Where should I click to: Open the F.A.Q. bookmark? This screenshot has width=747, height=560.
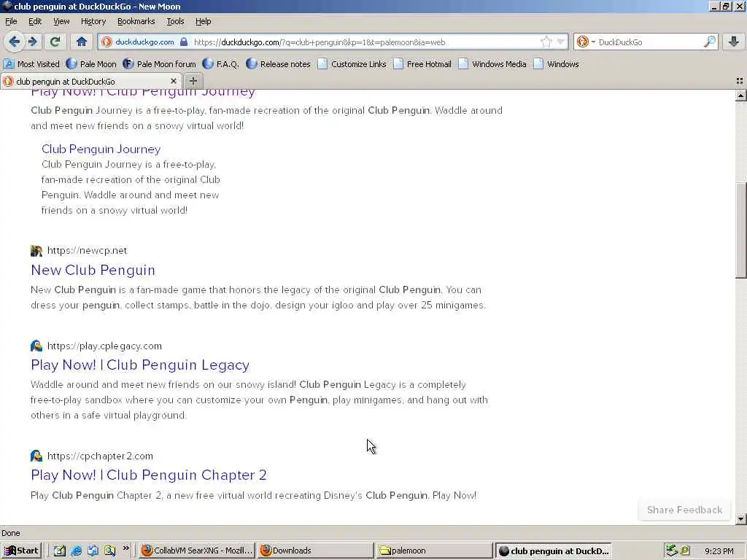click(x=220, y=64)
